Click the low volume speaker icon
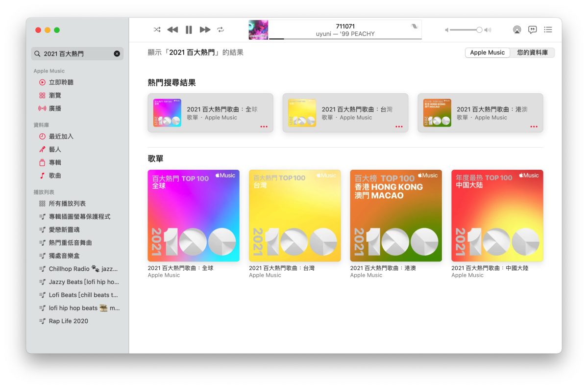 click(446, 30)
